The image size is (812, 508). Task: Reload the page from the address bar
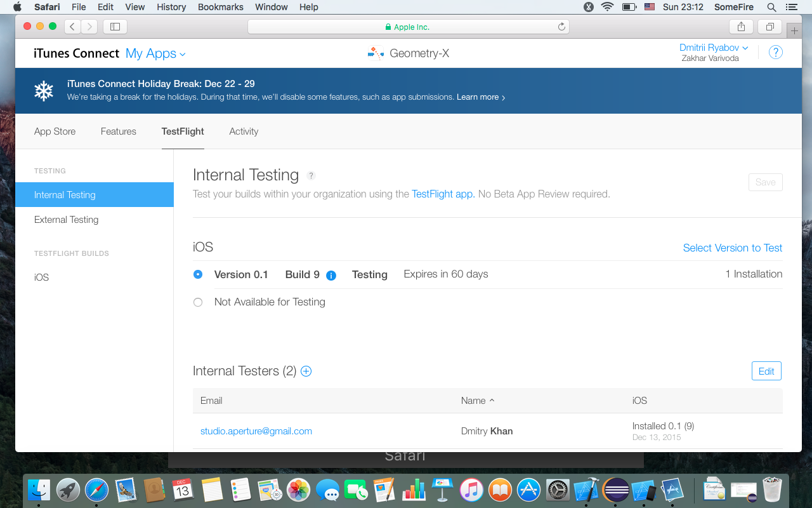pos(561,27)
